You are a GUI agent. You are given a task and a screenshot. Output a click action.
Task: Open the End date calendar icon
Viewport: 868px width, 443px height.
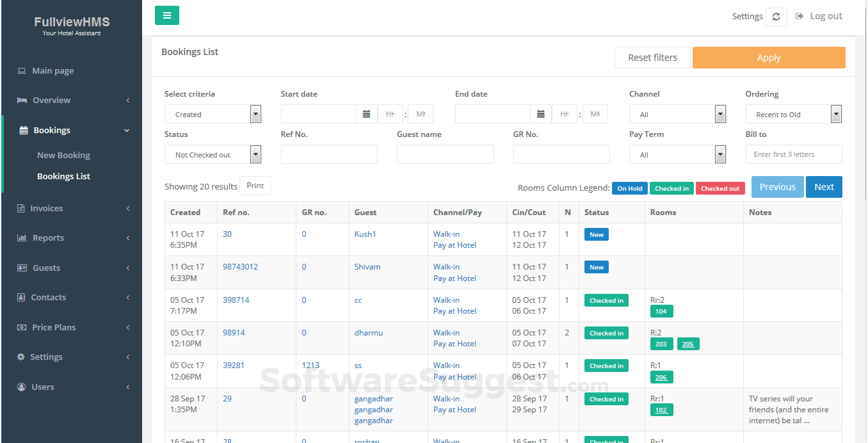pos(541,113)
